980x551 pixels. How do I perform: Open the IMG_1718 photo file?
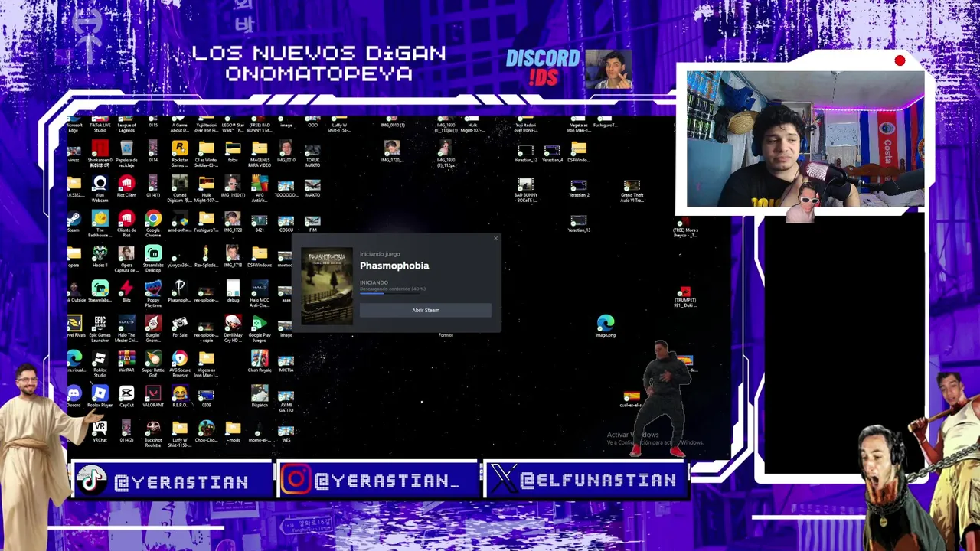(x=233, y=253)
